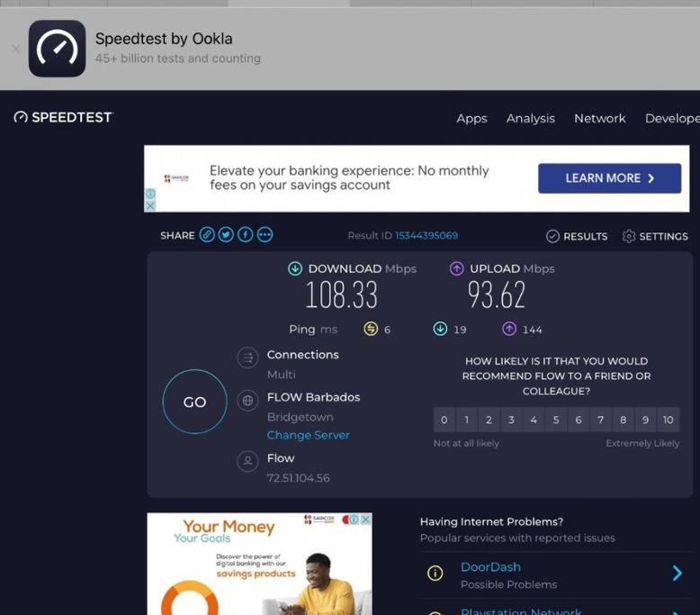Rate recommendation score 10
The image size is (700, 615).
[x=669, y=420]
